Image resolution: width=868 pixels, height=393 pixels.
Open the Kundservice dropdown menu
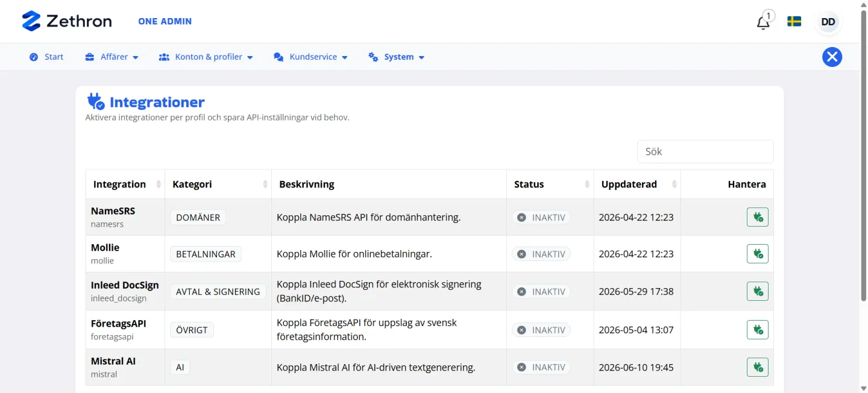310,57
